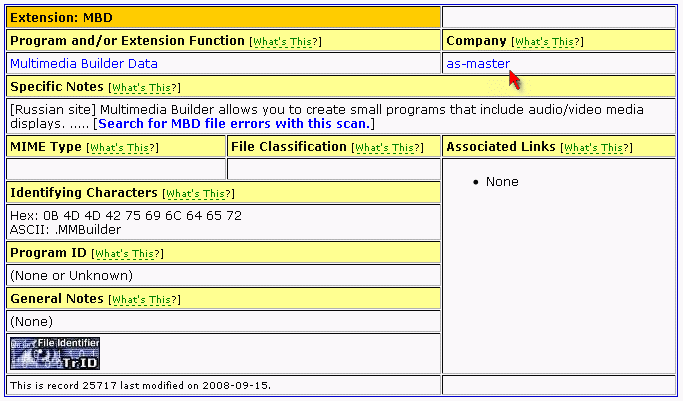Click Search for MBD file errors link
683x401 pixels.
(x=234, y=124)
